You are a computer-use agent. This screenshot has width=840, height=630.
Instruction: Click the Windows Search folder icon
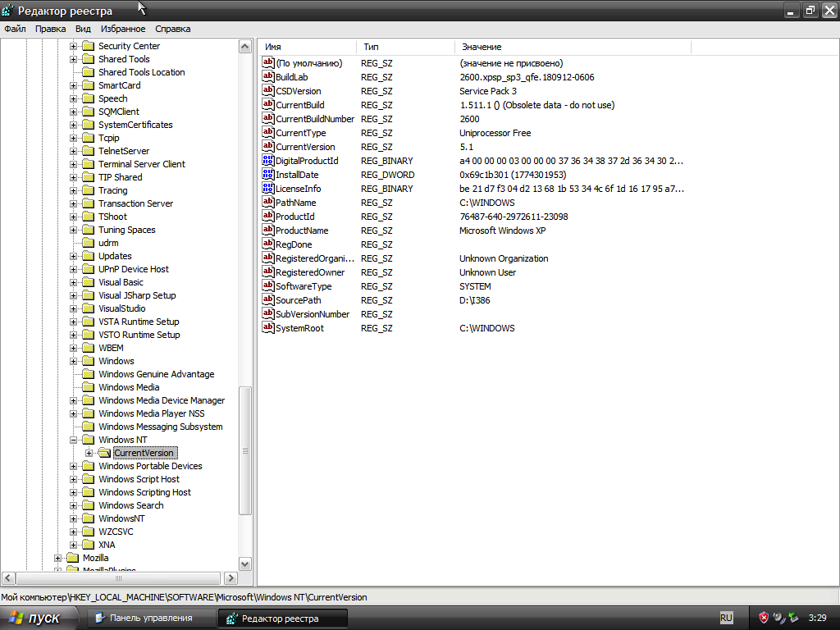[x=89, y=505]
